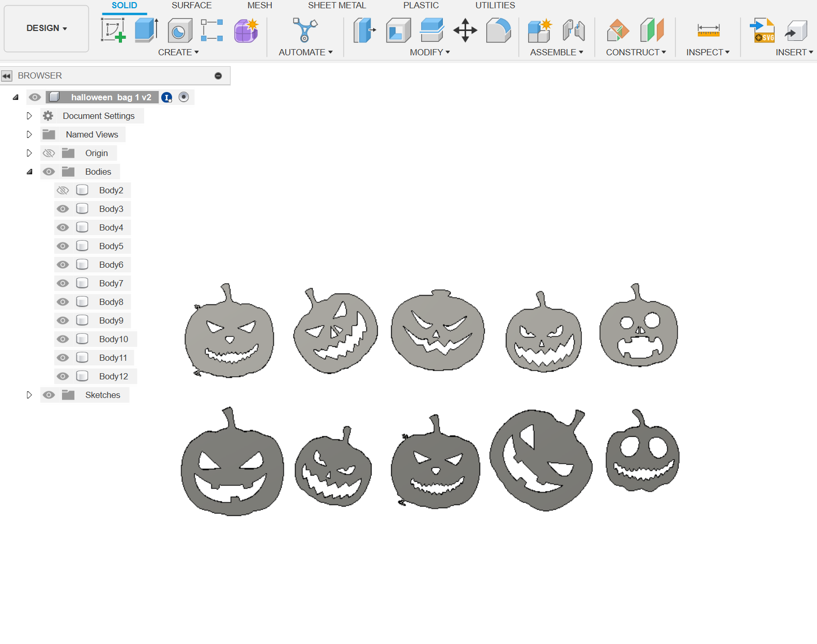Select Body9 in the browser tree

[111, 320]
